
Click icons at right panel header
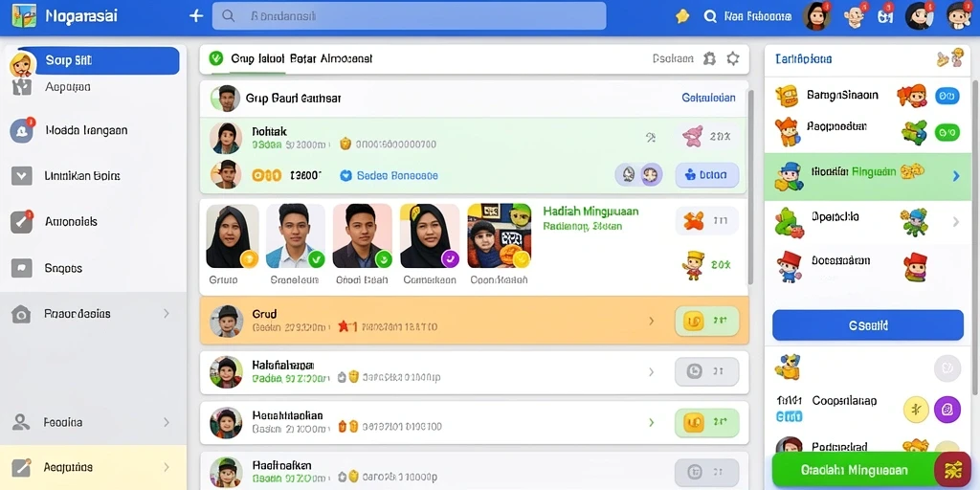[x=949, y=58]
